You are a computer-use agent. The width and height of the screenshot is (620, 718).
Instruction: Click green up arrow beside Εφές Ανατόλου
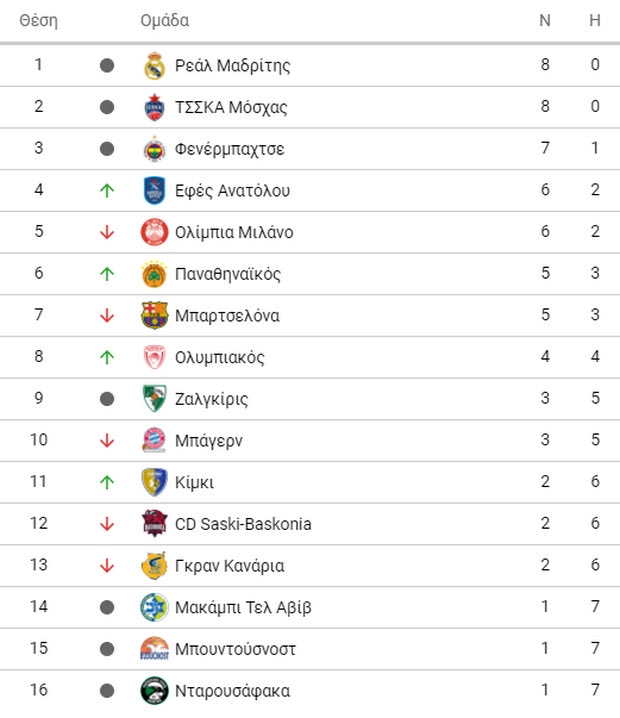pos(107,191)
